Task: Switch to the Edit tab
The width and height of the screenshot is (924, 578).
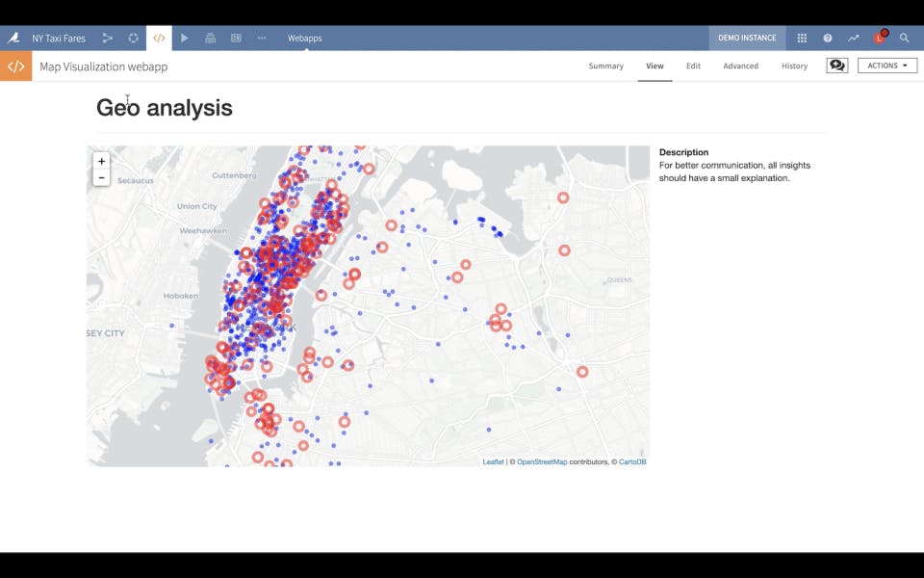Action: [693, 66]
